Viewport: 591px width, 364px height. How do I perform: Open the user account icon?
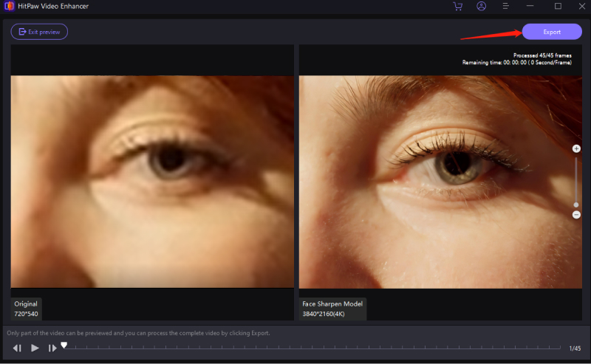pos(481,7)
